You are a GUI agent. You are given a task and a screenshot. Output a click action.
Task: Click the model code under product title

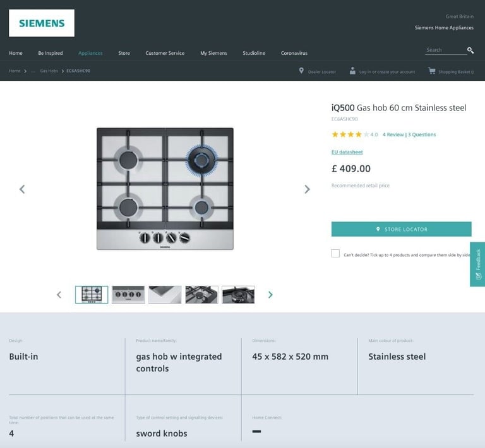pyautogui.click(x=345, y=119)
